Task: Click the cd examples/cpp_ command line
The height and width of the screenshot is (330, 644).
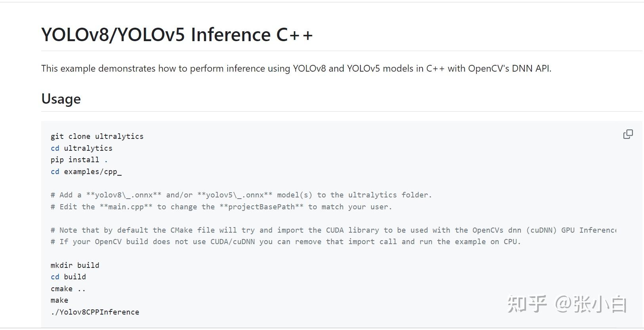Action: pyautogui.click(x=86, y=171)
